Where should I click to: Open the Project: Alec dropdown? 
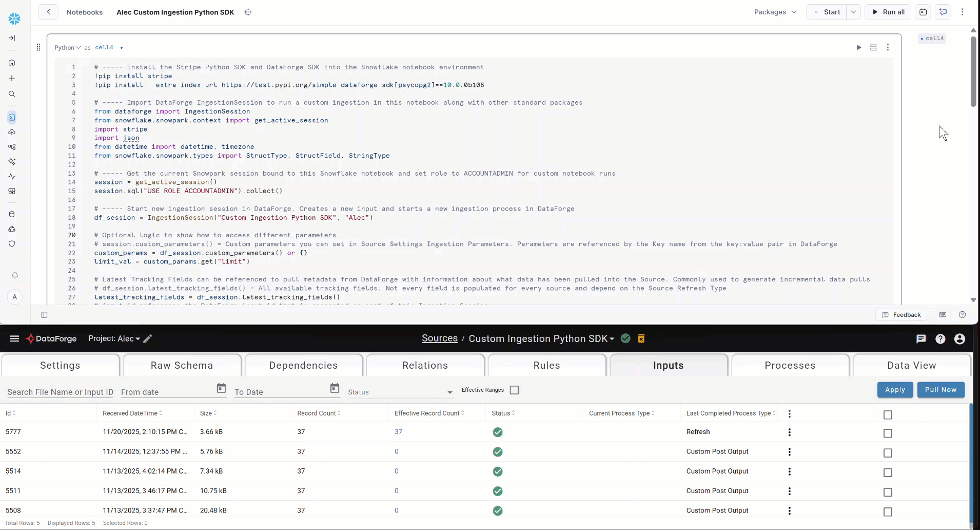click(x=114, y=338)
